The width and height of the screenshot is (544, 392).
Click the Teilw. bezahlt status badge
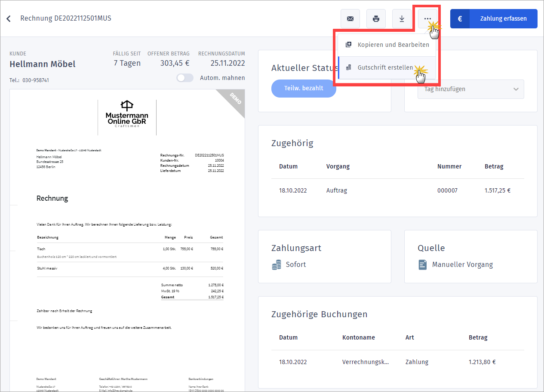(303, 88)
